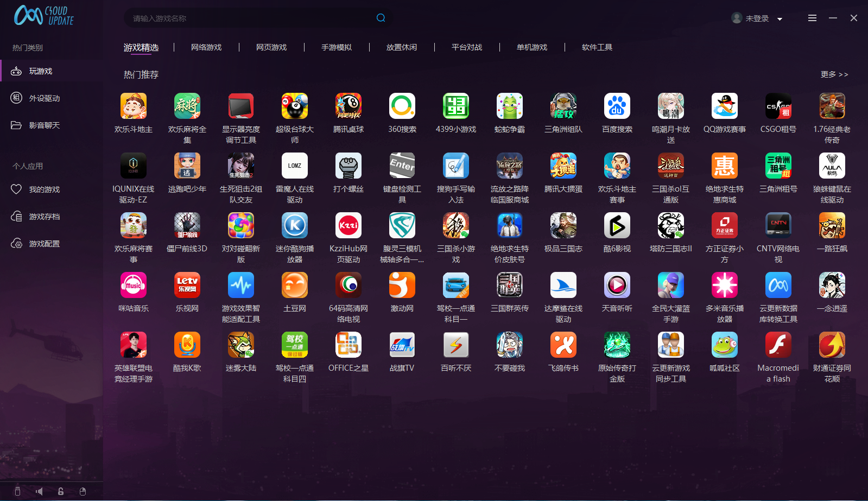The width and height of the screenshot is (868, 501).
Task: Launch 欢乐斗地主 game icon
Action: (x=134, y=106)
